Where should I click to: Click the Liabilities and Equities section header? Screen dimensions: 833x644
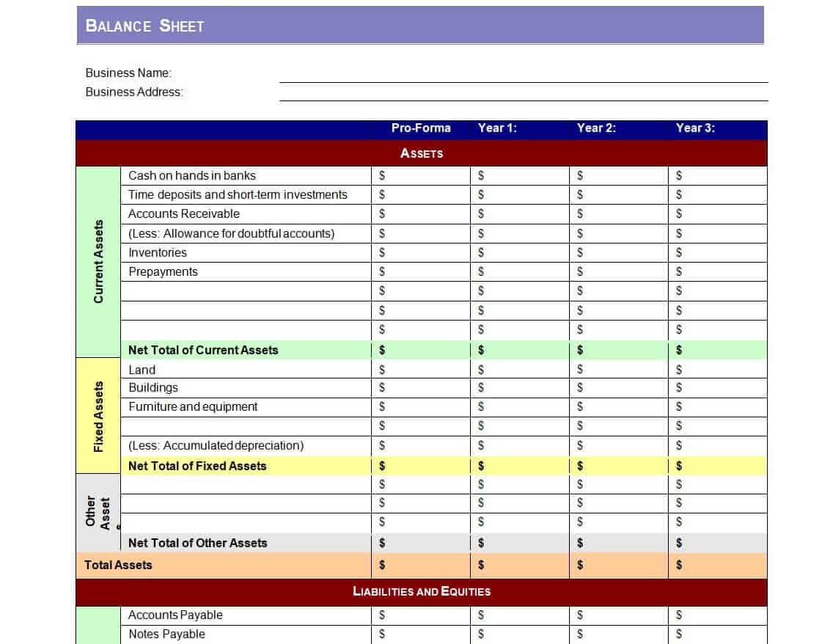click(422, 592)
